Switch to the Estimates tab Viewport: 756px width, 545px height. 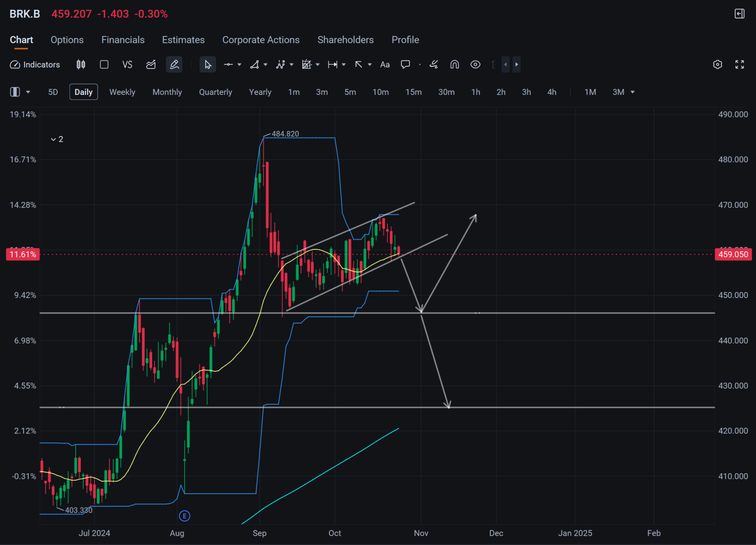(x=183, y=40)
